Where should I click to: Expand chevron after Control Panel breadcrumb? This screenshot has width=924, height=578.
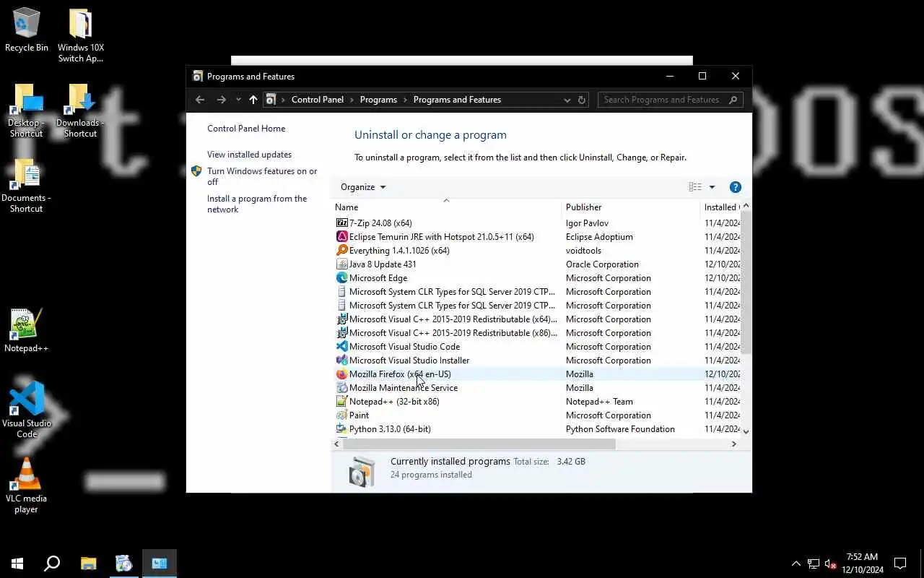click(352, 100)
